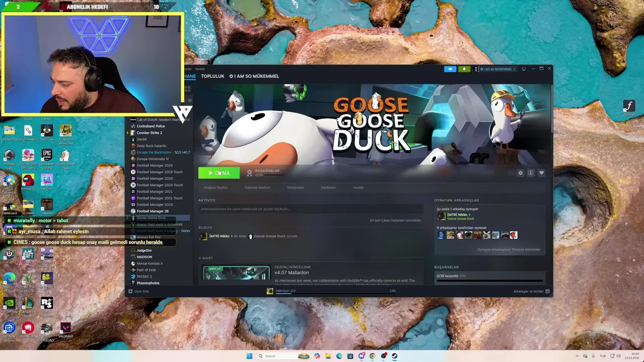Click the game info circle icon
This screenshot has height=362, width=644.
coord(531,173)
